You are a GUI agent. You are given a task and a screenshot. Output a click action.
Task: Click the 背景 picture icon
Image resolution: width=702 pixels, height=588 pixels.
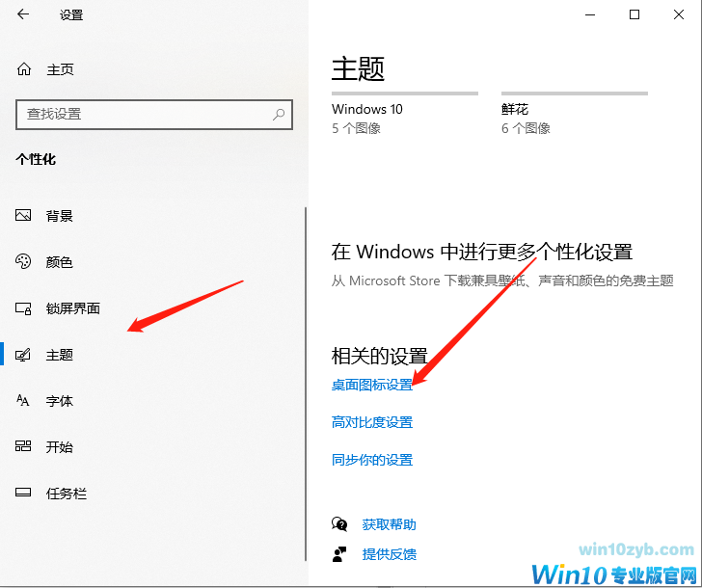(x=23, y=215)
